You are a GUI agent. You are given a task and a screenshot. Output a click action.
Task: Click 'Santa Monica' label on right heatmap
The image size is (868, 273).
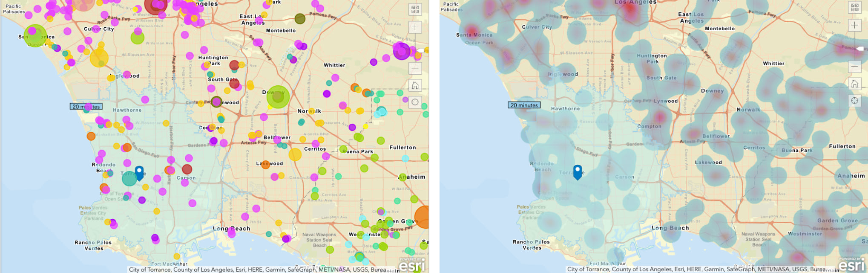coord(474,35)
